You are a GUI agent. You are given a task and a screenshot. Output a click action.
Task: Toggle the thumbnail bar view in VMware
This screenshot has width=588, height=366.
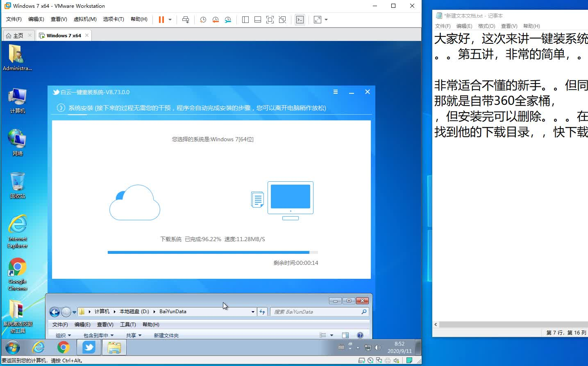pyautogui.click(x=258, y=19)
